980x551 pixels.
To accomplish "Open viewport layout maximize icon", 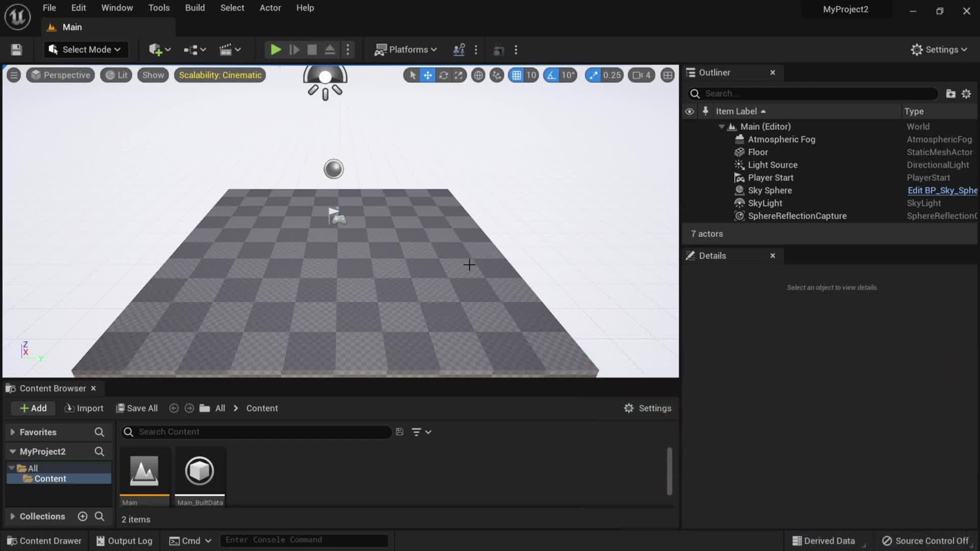I will click(x=667, y=76).
